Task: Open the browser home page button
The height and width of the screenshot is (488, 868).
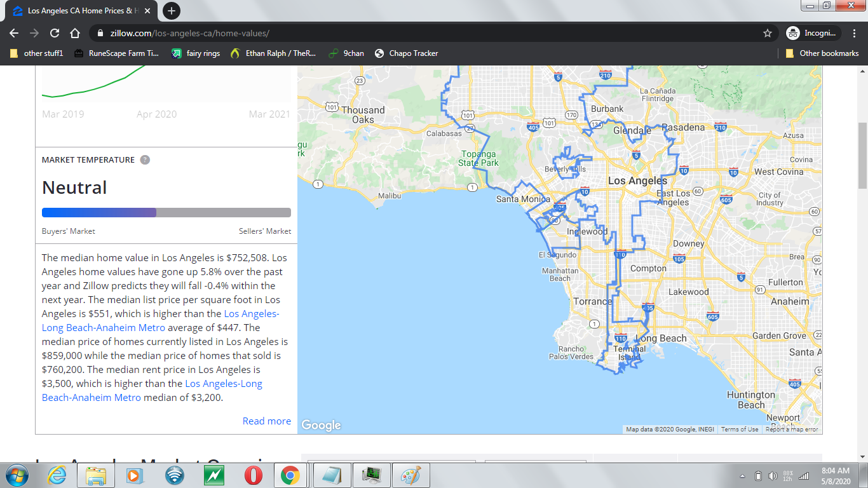Action: (x=75, y=33)
